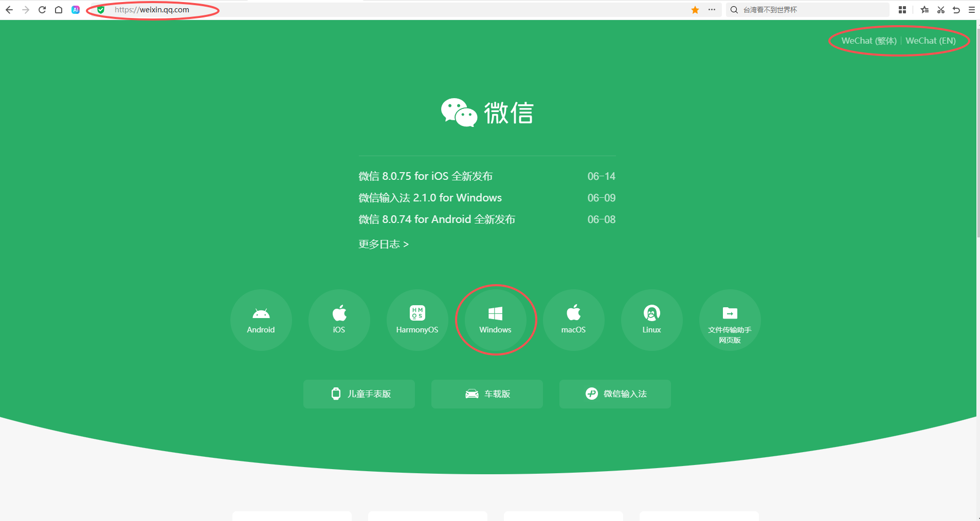Open the AI assistant icon
Screen dimensions: 980x521
(x=76, y=10)
